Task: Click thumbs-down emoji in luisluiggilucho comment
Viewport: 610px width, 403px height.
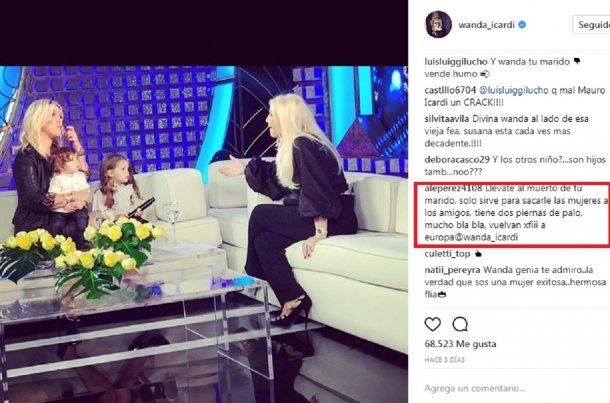Action: pos(577,61)
